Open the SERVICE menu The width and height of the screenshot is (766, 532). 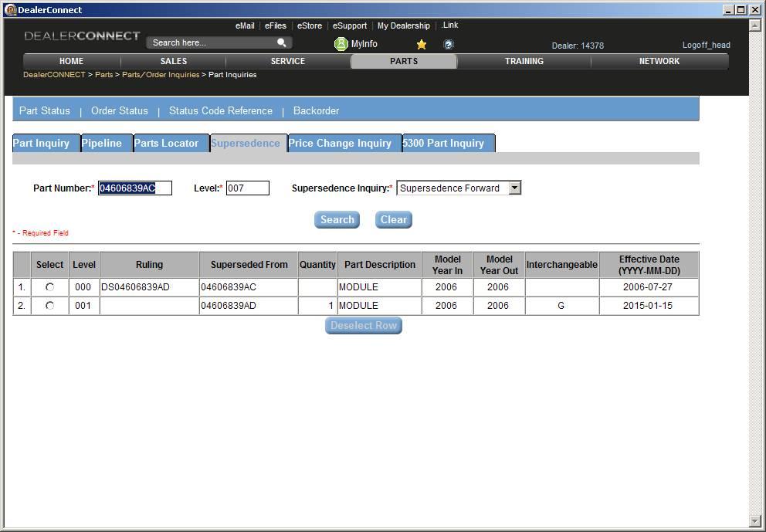288,61
